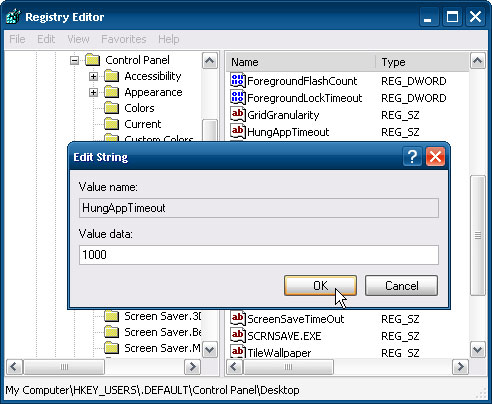The height and width of the screenshot is (404, 492).
Task: Sort values by the Type column header
Action: [422, 62]
